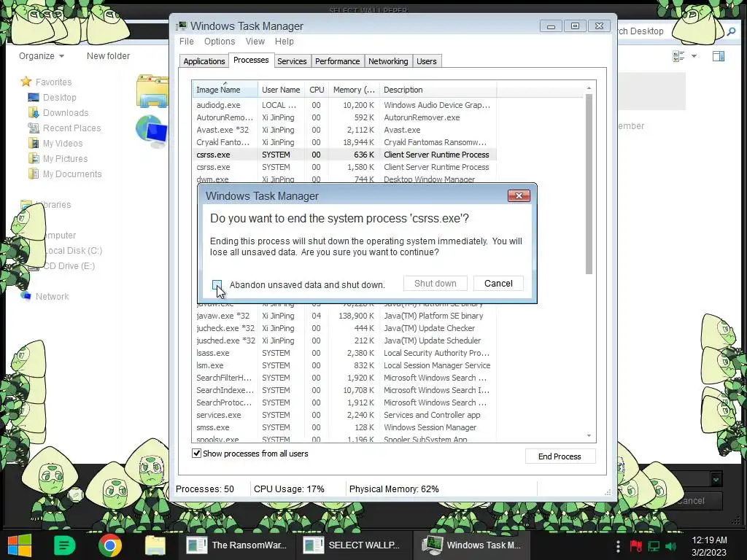Open the File menu in Task Manager
Screen dimensions: 747x560
[186, 42]
